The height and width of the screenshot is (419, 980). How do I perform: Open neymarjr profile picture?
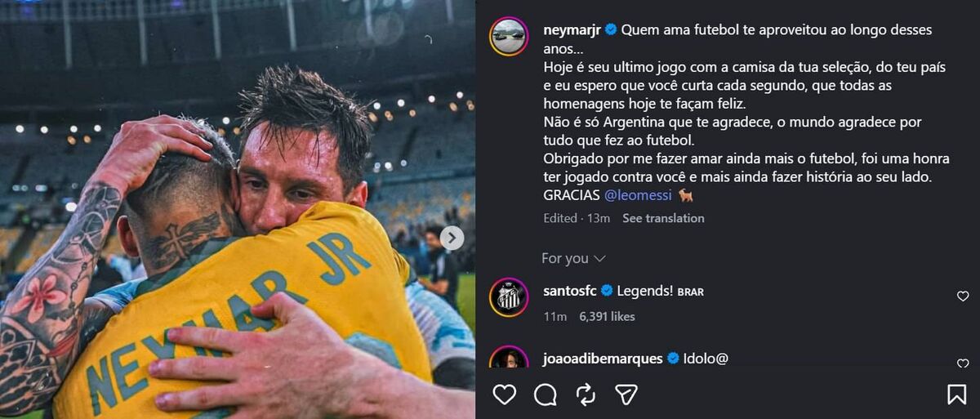tap(509, 36)
